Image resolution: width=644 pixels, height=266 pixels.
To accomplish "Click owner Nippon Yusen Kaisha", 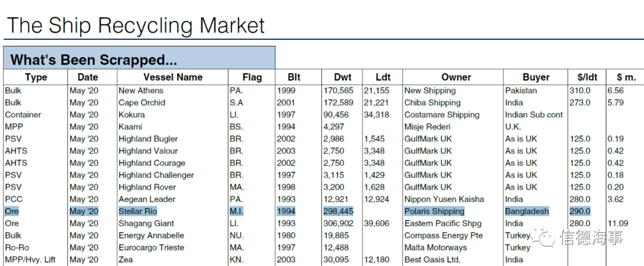I will coord(444,199).
